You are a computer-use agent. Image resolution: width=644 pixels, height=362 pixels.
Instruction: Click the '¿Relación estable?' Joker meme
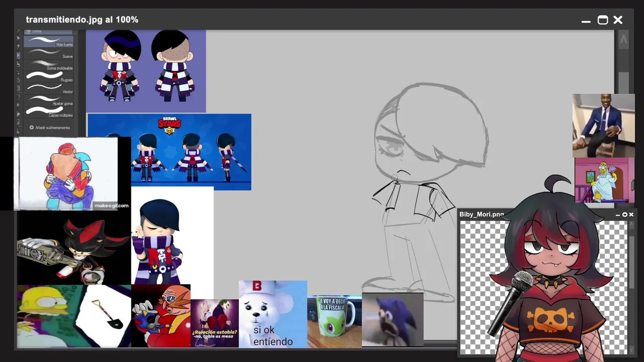[215, 323]
